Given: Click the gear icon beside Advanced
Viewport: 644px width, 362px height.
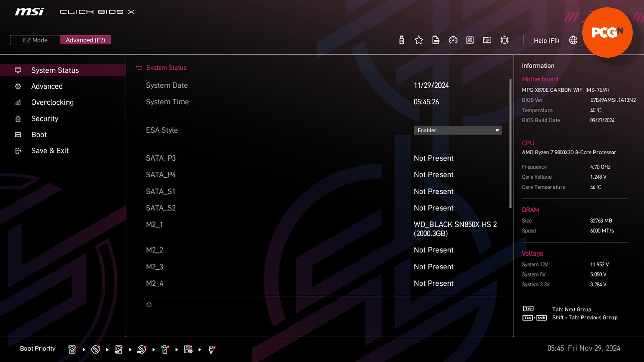Looking at the screenshot, I should 18,86.
